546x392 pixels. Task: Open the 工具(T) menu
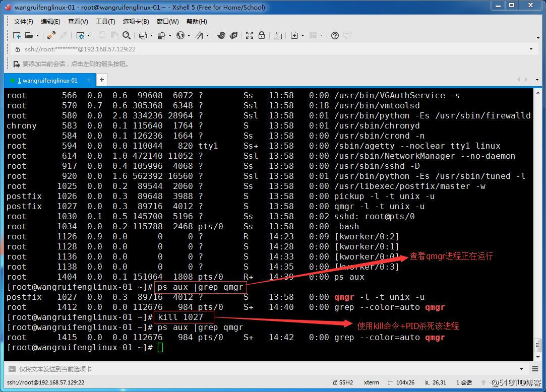tap(105, 22)
